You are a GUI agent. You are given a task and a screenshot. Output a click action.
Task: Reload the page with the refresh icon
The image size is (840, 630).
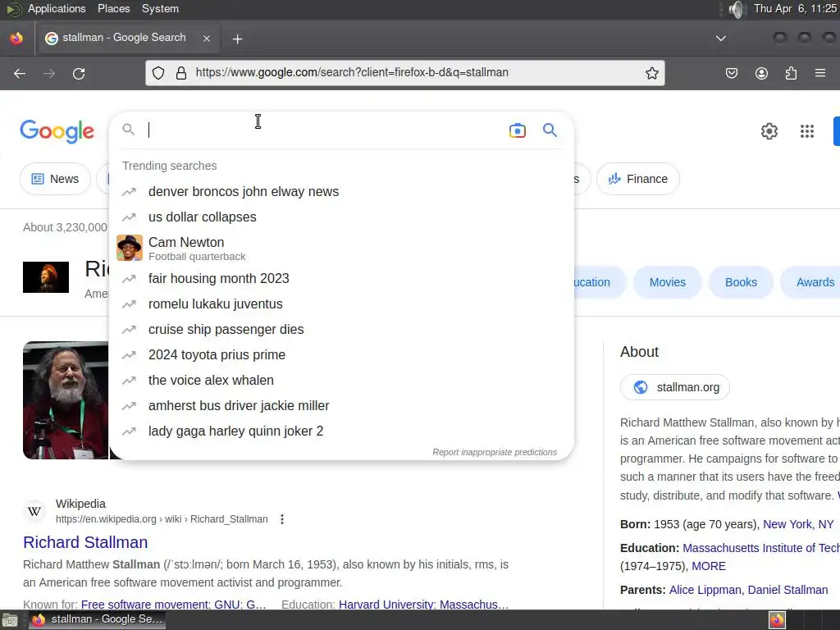(79, 73)
